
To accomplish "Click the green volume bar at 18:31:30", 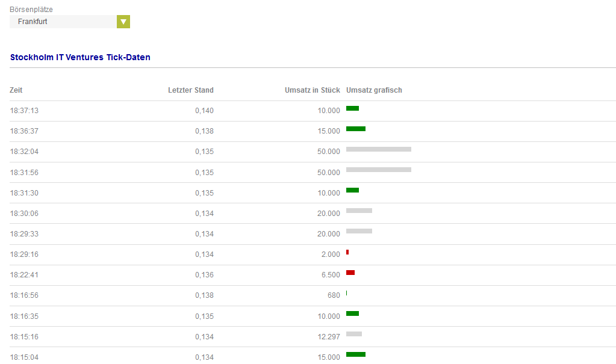I will tap(352, 190).
